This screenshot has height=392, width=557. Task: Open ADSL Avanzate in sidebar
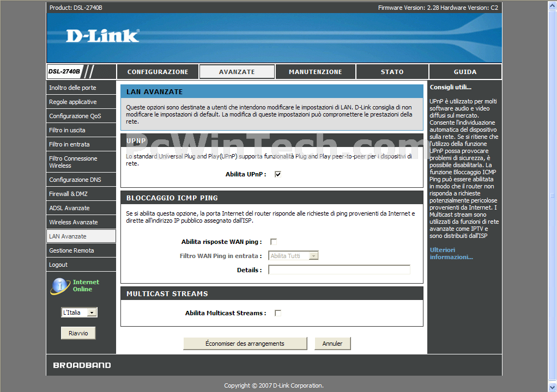[x=81, y=208]
